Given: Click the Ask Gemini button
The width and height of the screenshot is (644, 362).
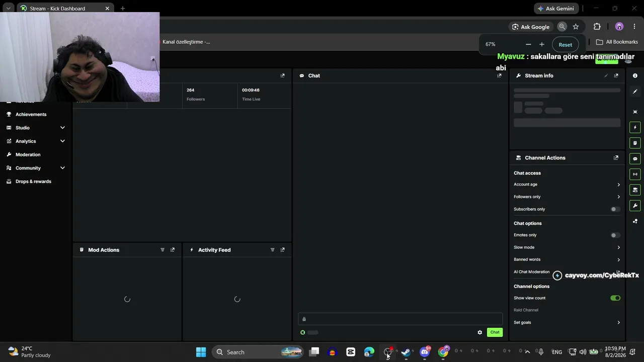Looking at the screenshot, I should point(555,9).
